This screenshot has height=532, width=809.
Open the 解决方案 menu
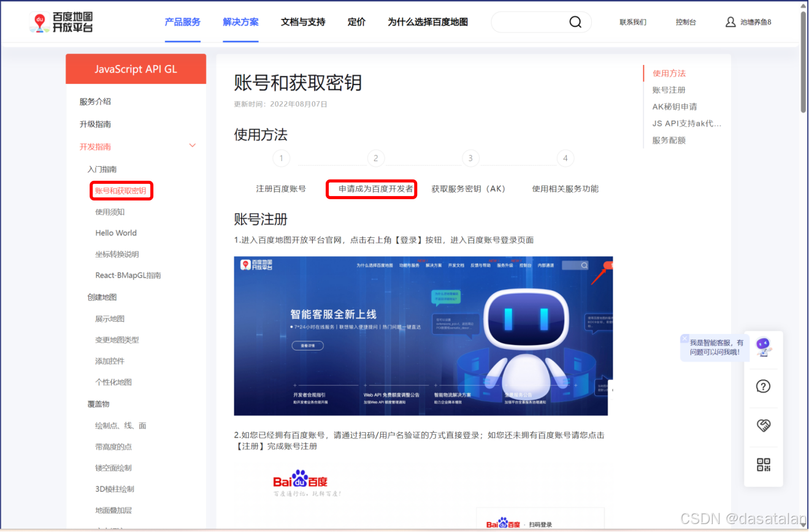click(240, 22)
